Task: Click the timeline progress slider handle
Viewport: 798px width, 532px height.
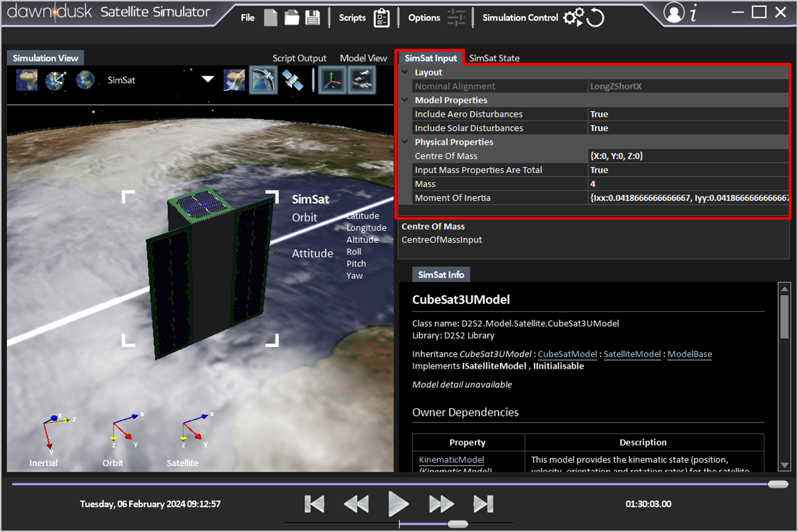Action: pyautogui.click(x=778, y=484)
